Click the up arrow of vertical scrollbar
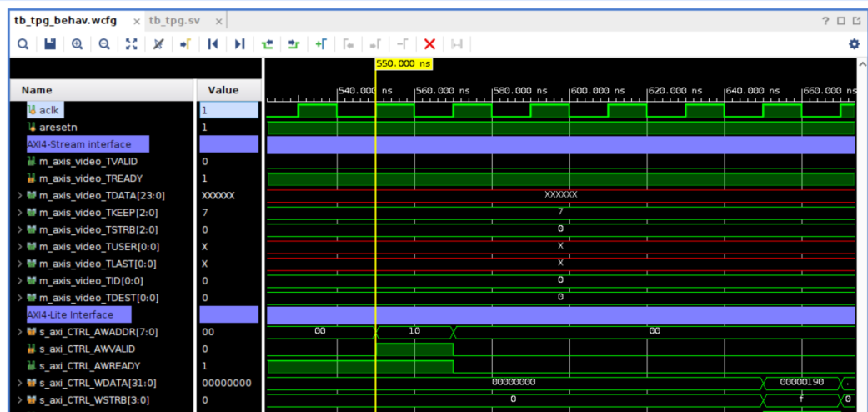The height and width of the screenshot is (412, 868). click(x=862, y=63)
